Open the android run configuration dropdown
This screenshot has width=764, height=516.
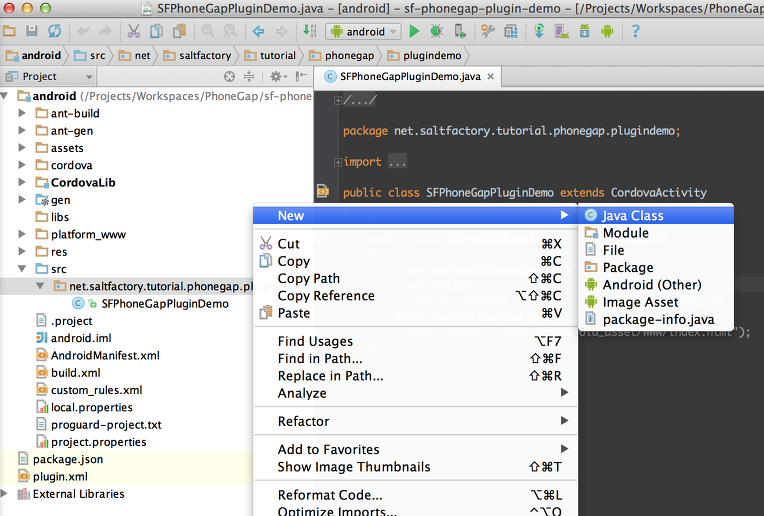pos(363,32)
